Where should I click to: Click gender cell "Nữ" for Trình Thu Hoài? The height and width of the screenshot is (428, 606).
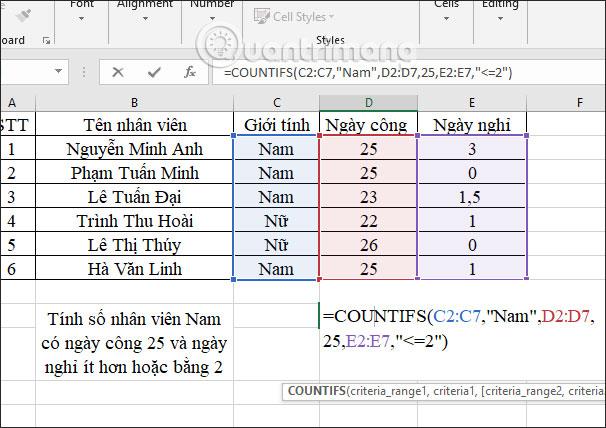[x=276, y=221]
